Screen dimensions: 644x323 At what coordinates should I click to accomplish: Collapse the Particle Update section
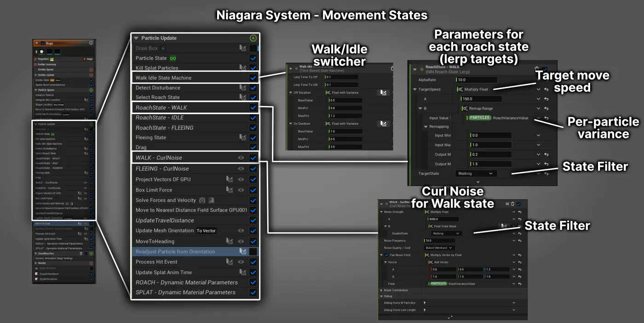tap(136, 38)
